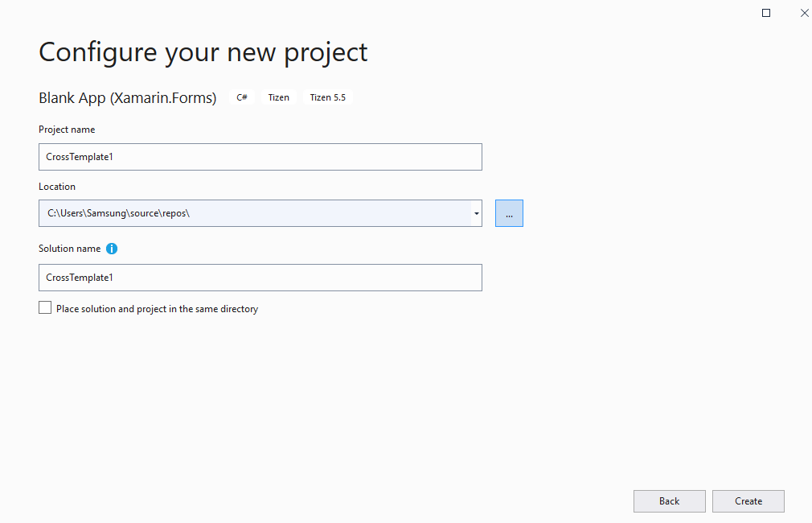Click the maximize window icon

[765, 12]
